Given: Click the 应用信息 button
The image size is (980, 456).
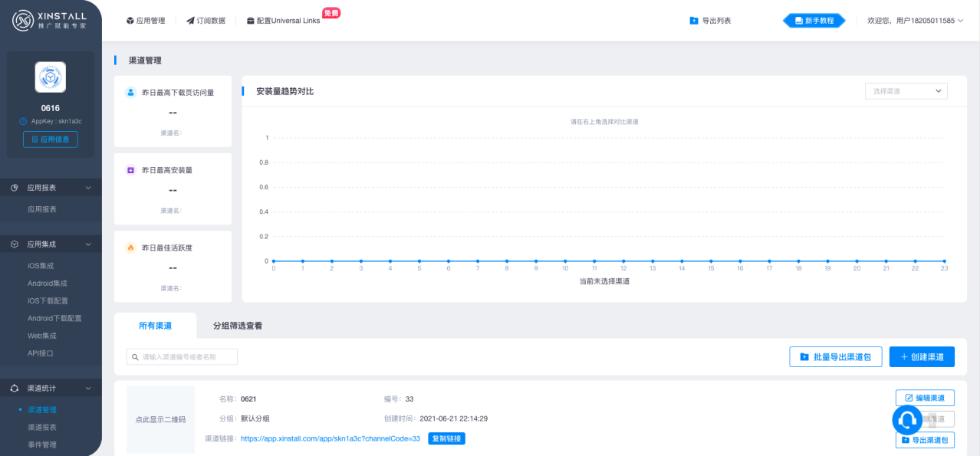Looking at the screenshot, I should point(50,139).
